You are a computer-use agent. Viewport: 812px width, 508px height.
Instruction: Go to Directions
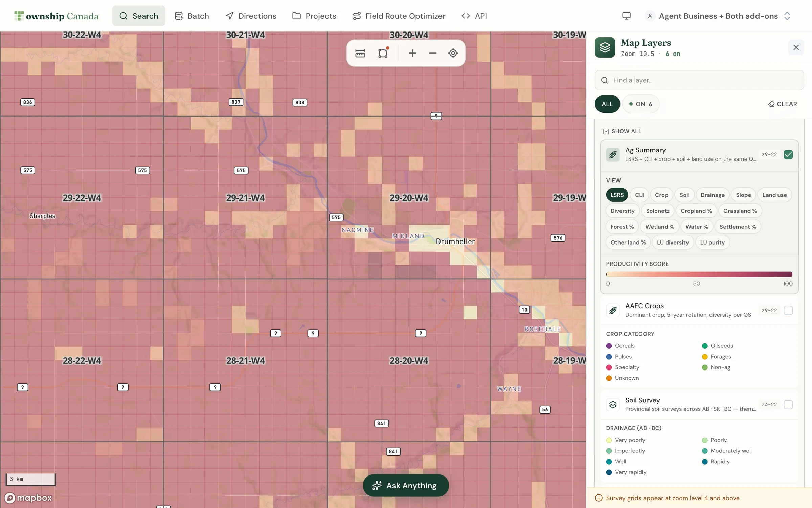click(x=251, y=16)
